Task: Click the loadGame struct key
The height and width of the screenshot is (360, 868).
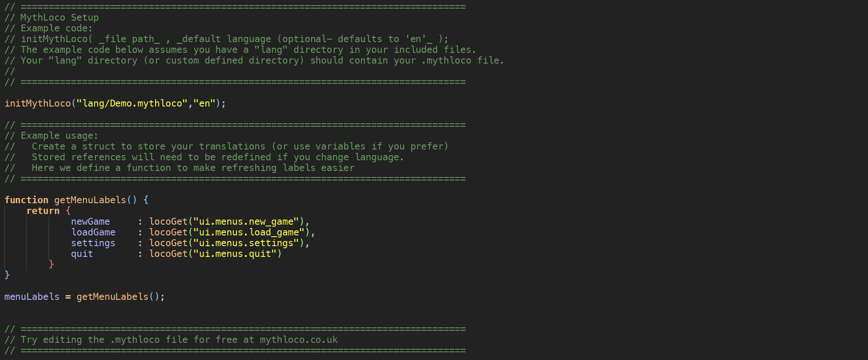Action: click(93, 232)
